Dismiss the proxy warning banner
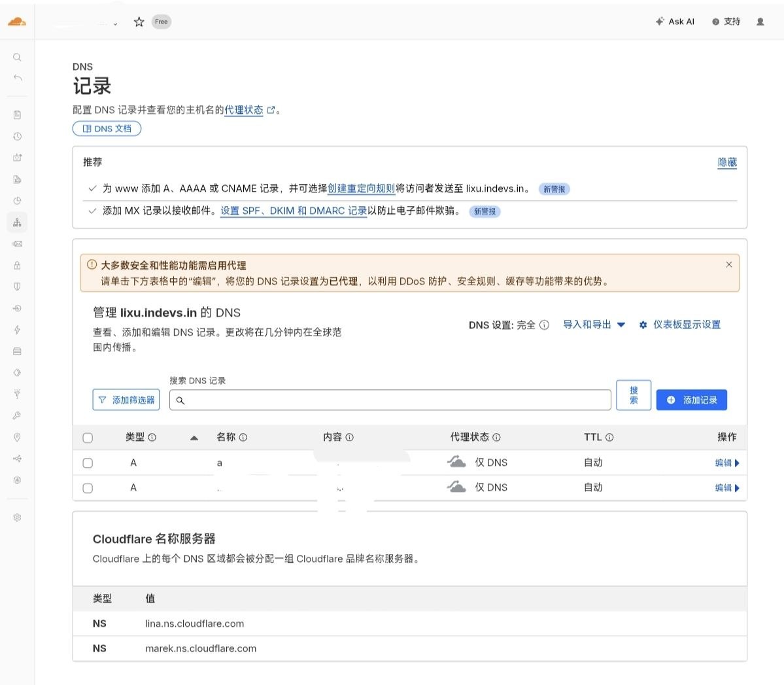 pyautogui.click(x=729, y=265)
